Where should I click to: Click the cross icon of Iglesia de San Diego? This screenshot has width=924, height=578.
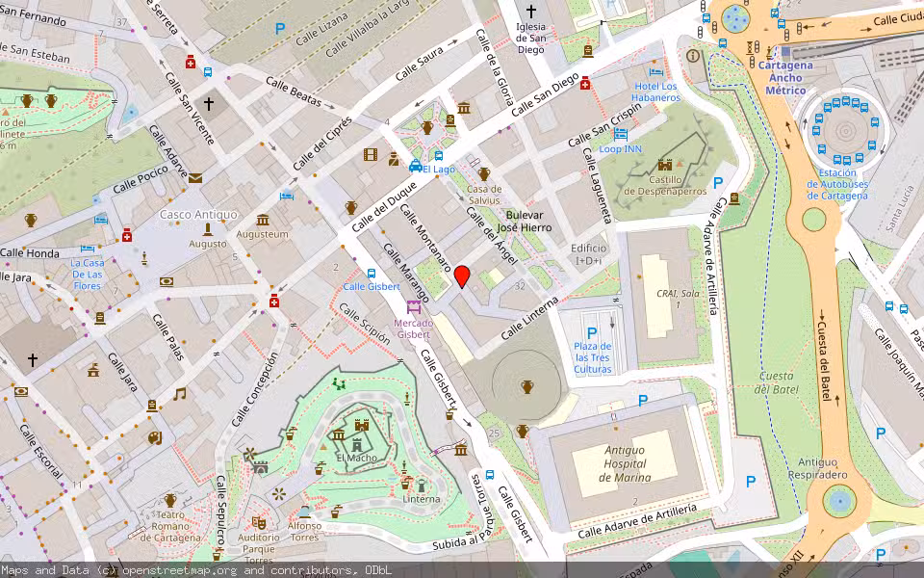pyautogui.click(x=531, y=10)
